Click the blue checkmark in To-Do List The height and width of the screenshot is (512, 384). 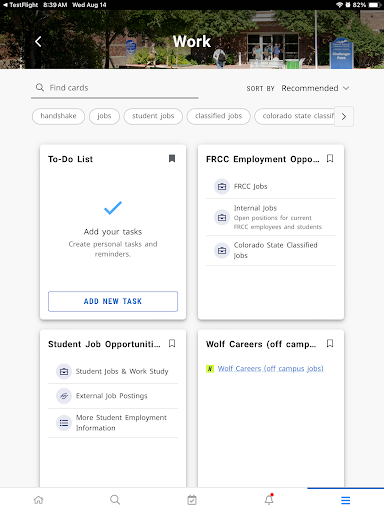(113, 208)
